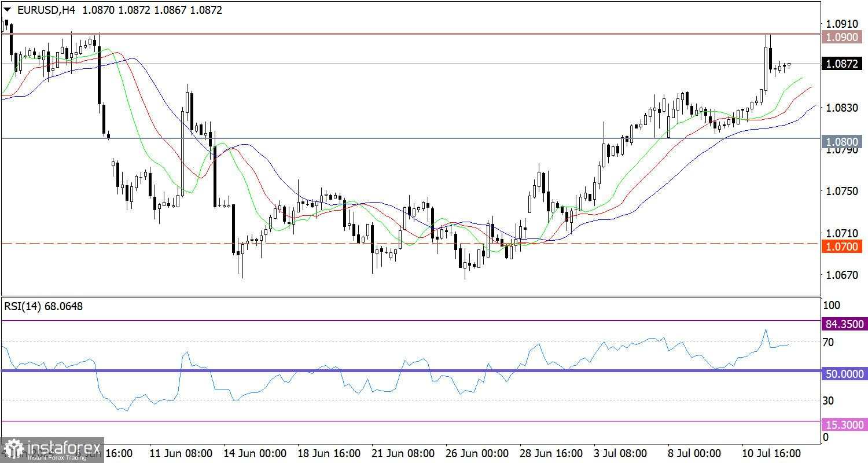Click the EURUSD,H4 symbol title text
Screen dimensions: 868x463
tap(45, 10)
